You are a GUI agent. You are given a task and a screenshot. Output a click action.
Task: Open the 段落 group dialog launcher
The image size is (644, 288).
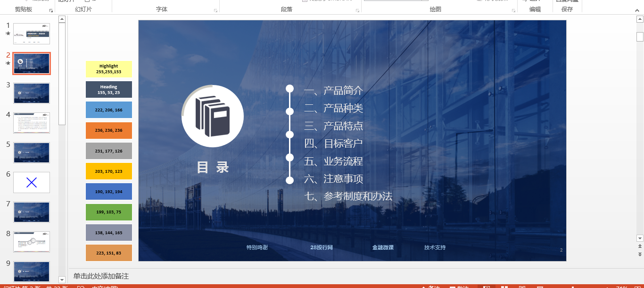click(x=357, y=10)
